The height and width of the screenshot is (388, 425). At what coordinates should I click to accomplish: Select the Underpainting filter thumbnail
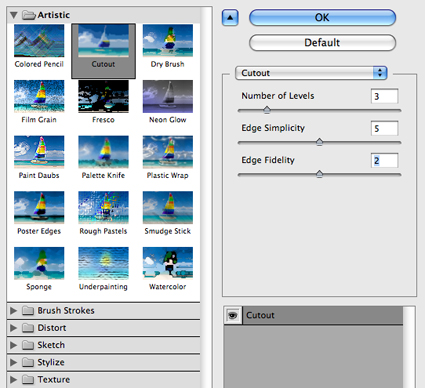[x=103, y=263]
